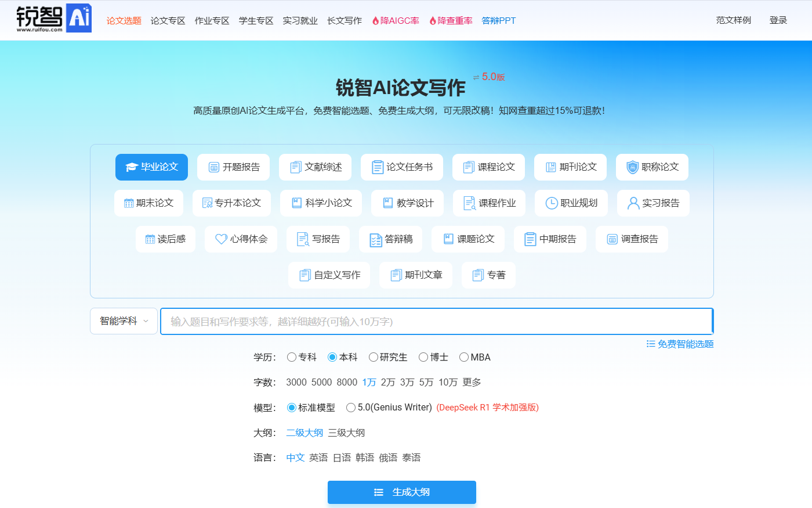Click the flame icon beside 降AIGC率

coord(375,21)
